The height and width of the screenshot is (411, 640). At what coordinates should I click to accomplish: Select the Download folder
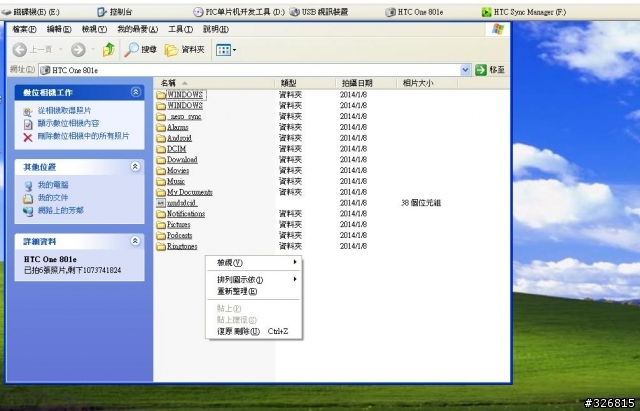pyautogui.click(x=182, y=160)
